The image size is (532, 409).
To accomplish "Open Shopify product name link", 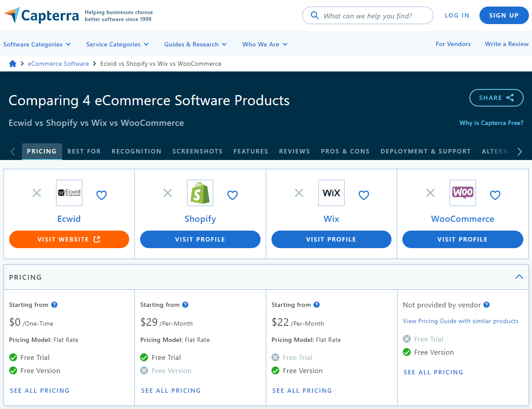I will point(200,219).
